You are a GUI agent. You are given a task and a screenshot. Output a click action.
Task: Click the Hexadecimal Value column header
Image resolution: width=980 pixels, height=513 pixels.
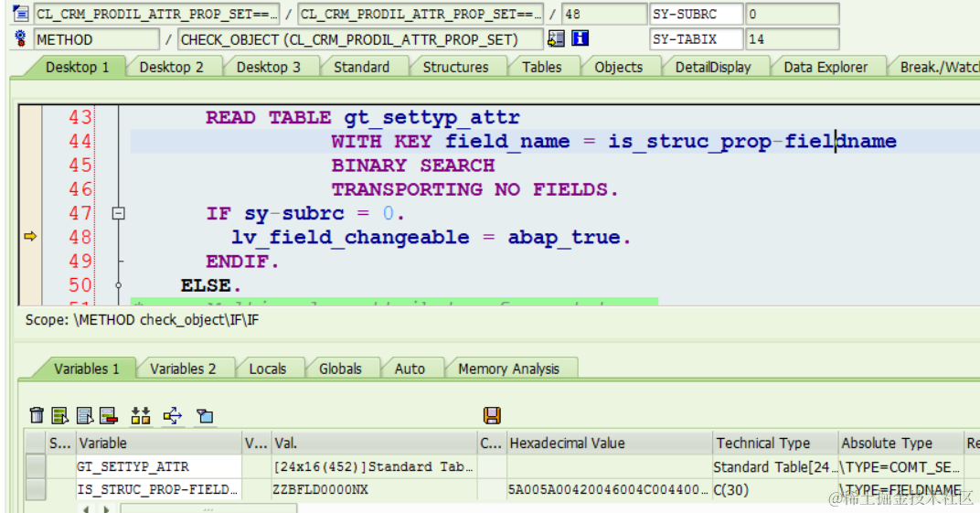tap(609, 443)
